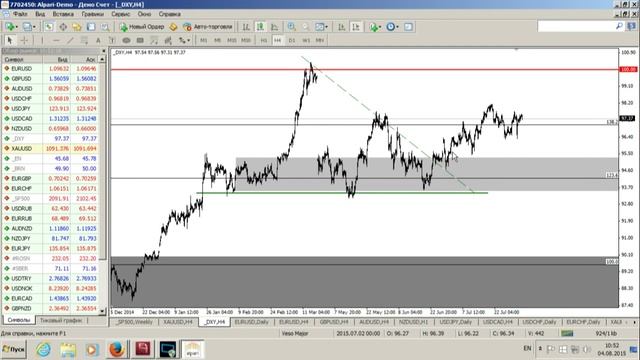Viewport: 640px width, 360px height.
Task: Zoom out on the chart
Action: click(305, 27)
